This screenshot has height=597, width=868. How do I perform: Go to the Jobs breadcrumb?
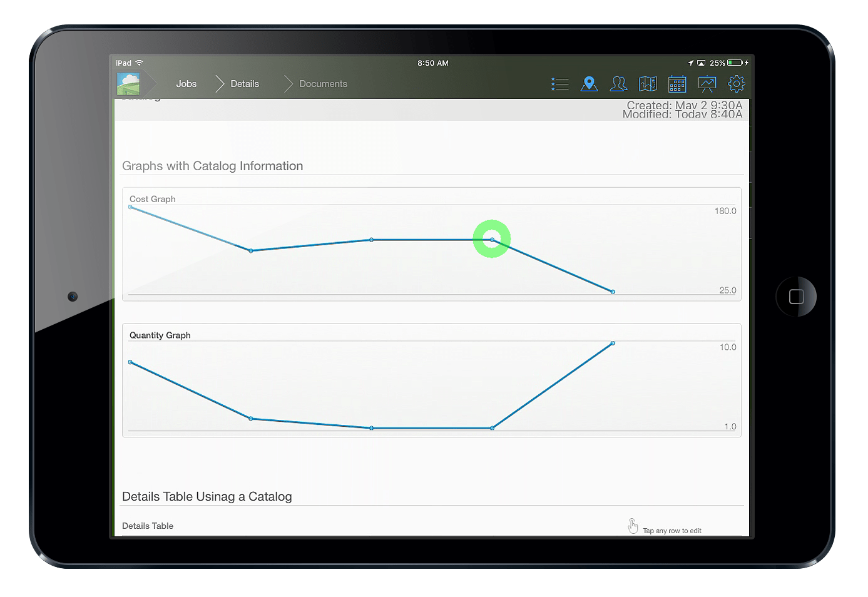[x=186, y=84]
